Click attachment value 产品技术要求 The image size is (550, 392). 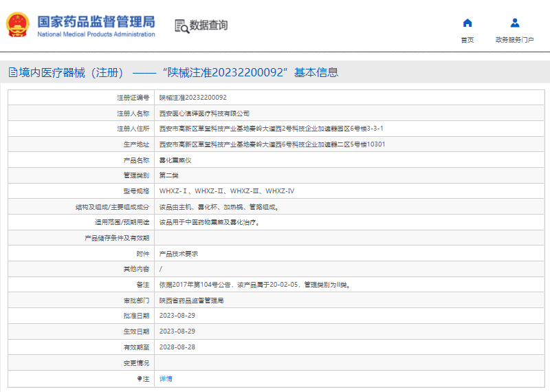point(179,254)
